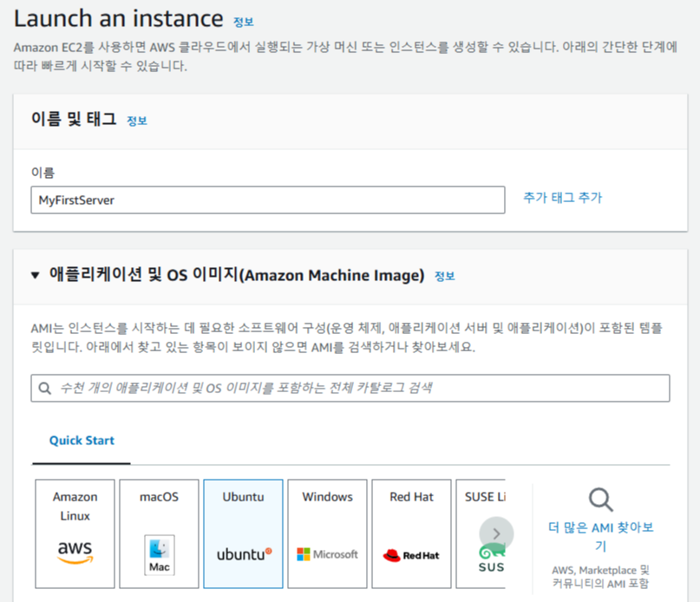Click the 'AWS, Marketplace 및 커뮤니티의 AMI 포함' text
Screen dimensions: 700x602
click(600, 577)
